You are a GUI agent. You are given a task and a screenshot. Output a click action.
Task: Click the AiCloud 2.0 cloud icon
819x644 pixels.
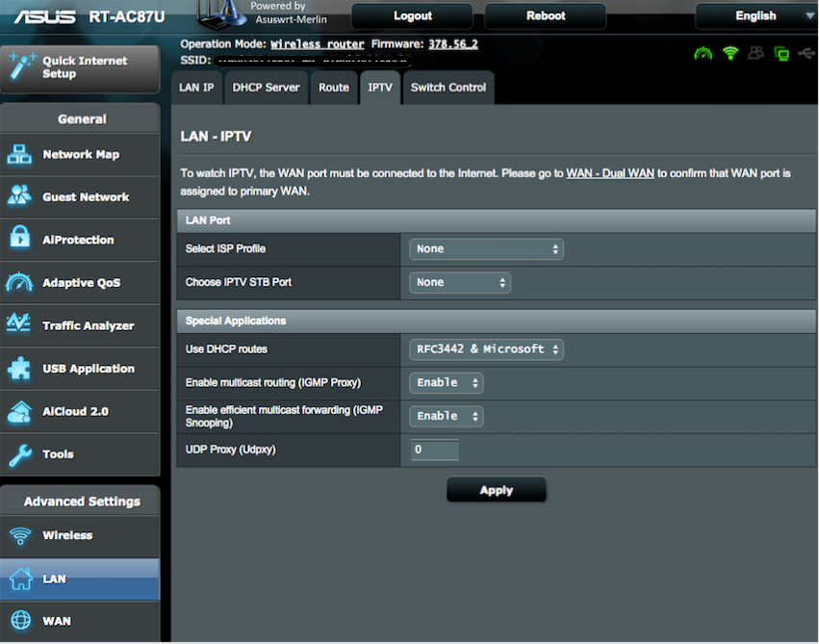(x=19, y=412)
